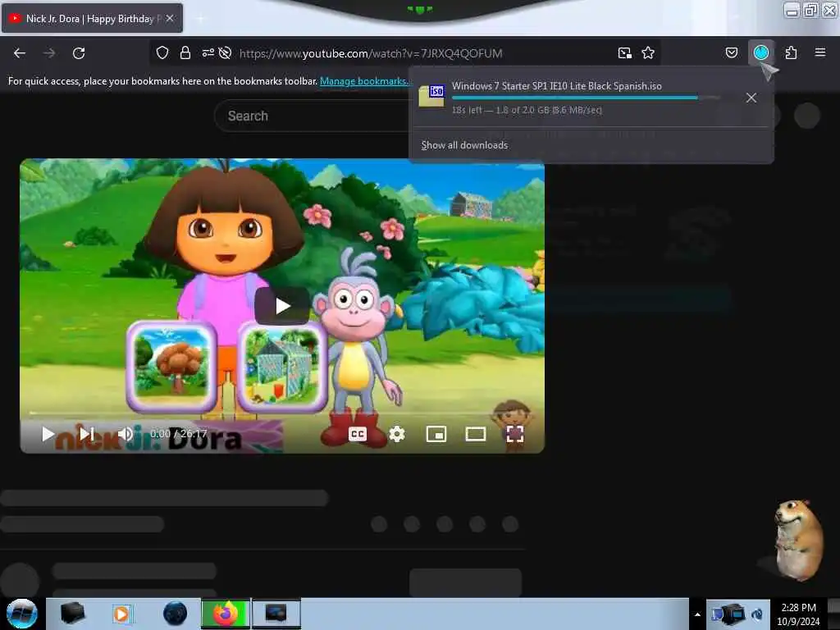
Task: Bookmark this page with the star icon
Action: coord(648,53)
